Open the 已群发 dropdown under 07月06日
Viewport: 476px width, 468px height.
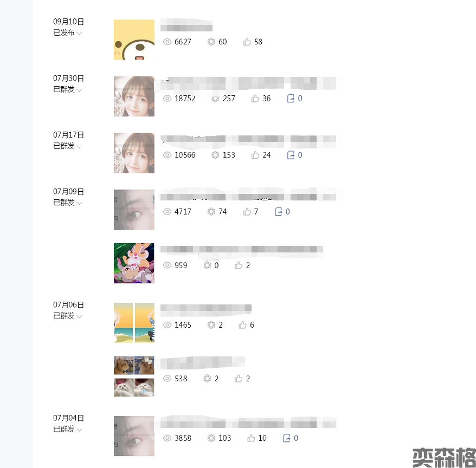tap(80, 316)
